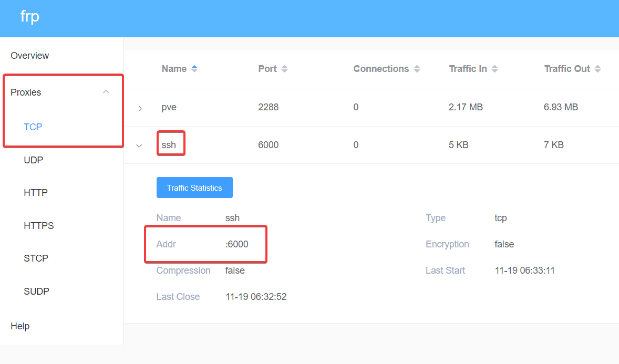Navigate to SUDP proxies
This screenshot has width=619, height=364.
(x=36, y=292)
